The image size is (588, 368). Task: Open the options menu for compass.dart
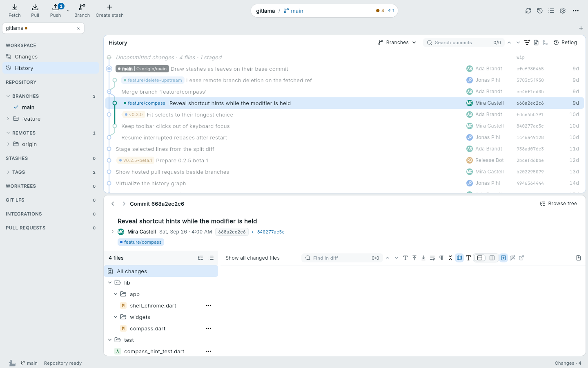coord(209,328)
